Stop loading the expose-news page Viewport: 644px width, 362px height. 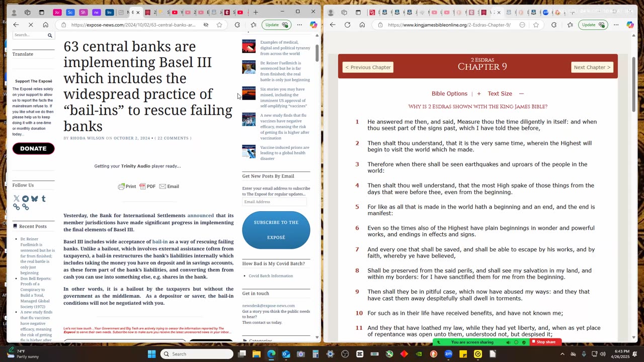[x=31, y=25]
